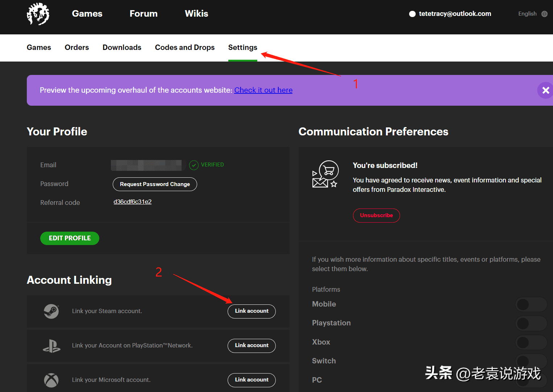Close the purple preview banner
Viewport: 553px width, 392px height.
coord(545,90)
